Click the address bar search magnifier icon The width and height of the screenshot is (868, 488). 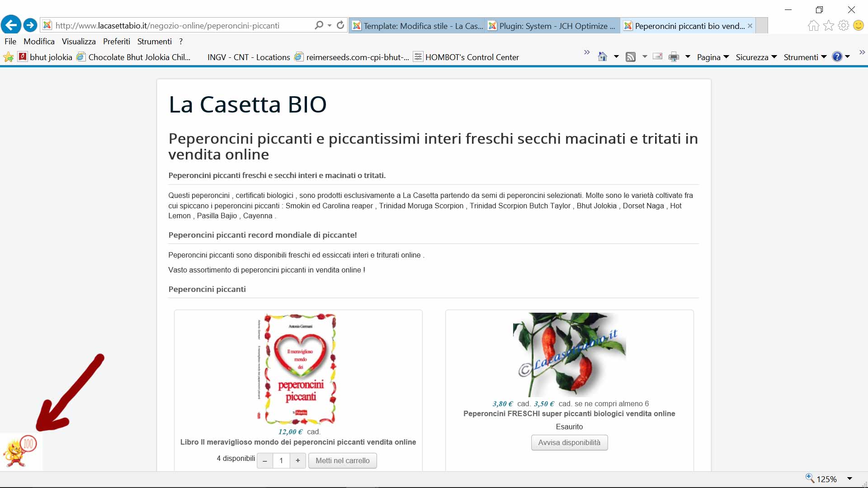point(319,25)
